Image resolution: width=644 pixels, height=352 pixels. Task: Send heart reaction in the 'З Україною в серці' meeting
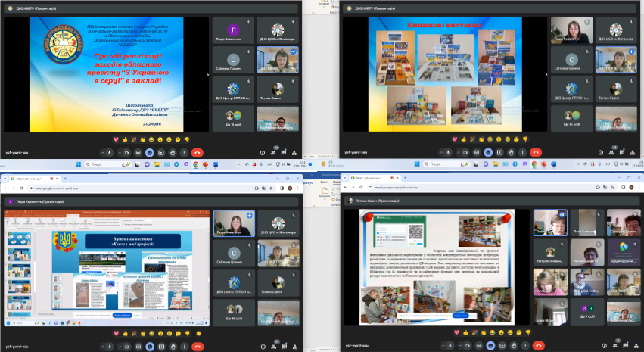116,139
